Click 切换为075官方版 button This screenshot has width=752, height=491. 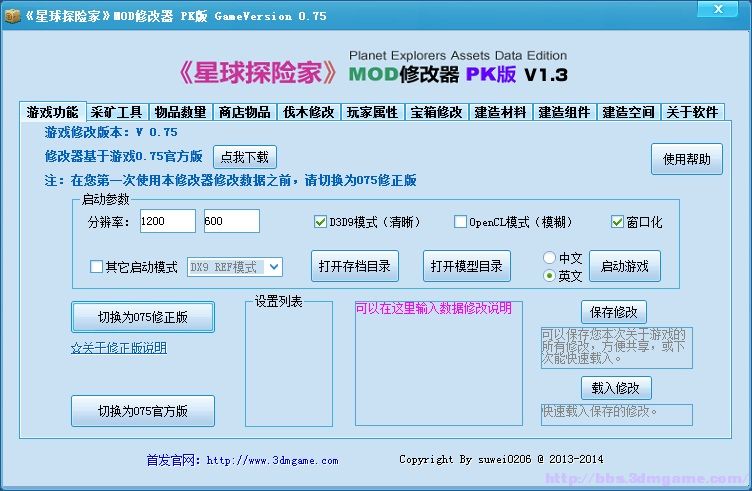pos(143,411)
